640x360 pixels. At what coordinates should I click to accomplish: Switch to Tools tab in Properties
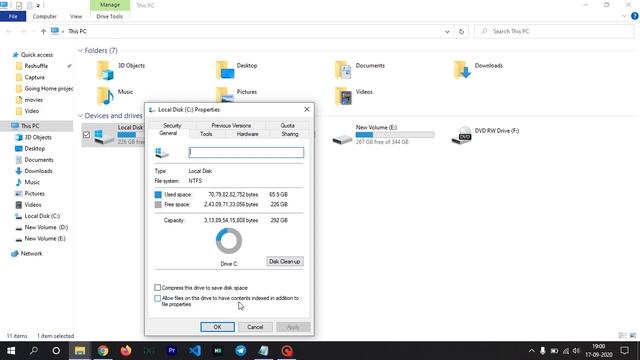click(206, 134)
